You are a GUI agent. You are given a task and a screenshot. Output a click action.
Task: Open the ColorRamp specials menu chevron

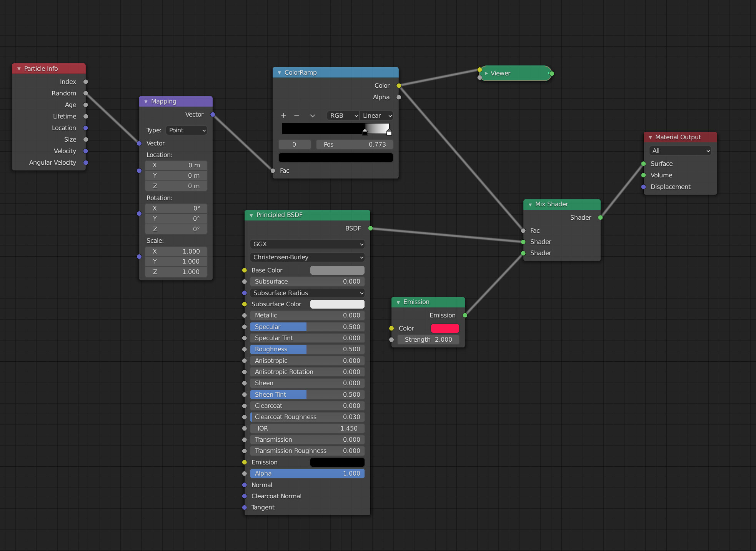313,115
